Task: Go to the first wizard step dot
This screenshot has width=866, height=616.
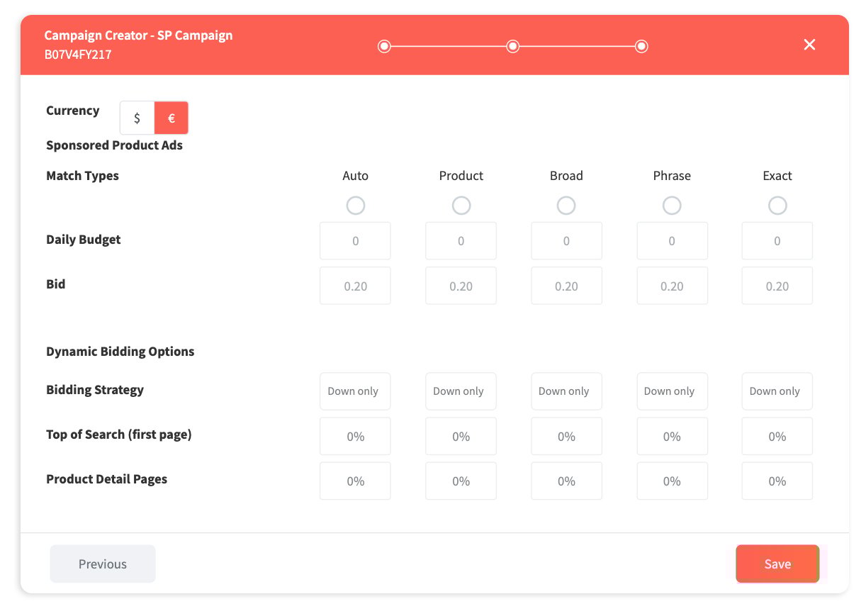Action: click(384, 47)
